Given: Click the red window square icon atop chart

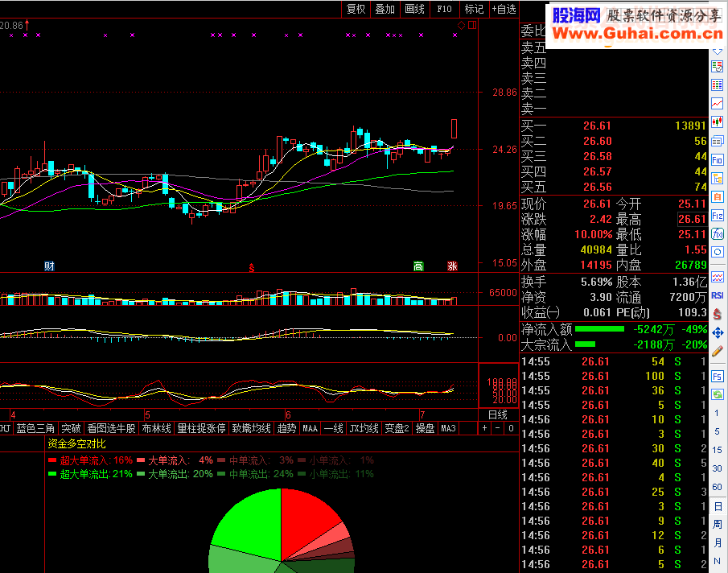Looking at the screenshot, I should (472, 25).
